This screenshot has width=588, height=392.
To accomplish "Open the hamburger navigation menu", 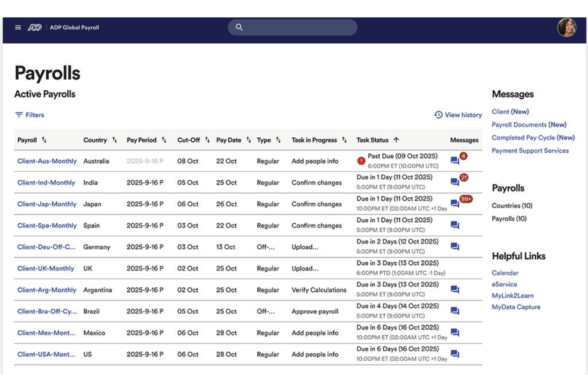I will pyautogui.click(x=18, y=27).
